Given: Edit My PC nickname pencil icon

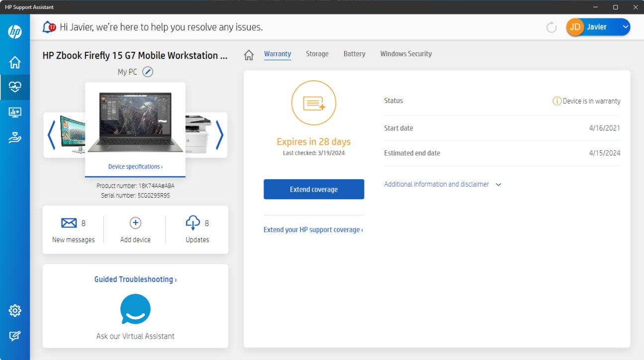Looking at the screenshot, I should tap(148, 72).
